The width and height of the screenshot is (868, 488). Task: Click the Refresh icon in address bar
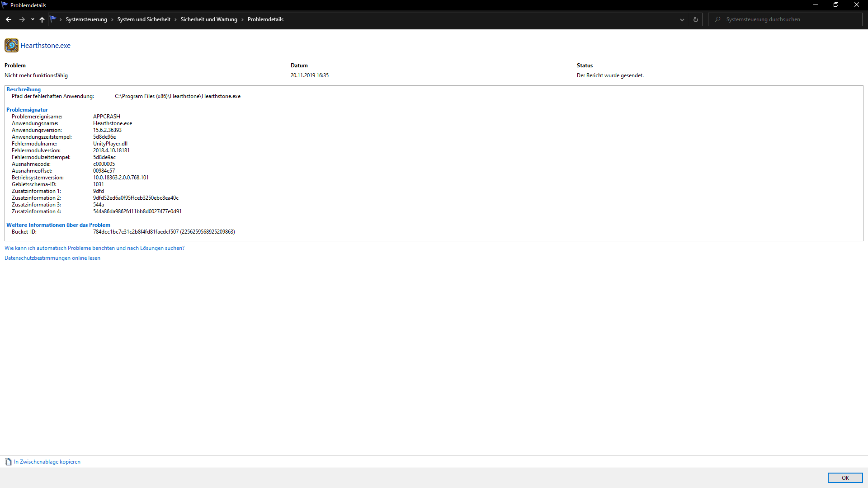[696, 19]
